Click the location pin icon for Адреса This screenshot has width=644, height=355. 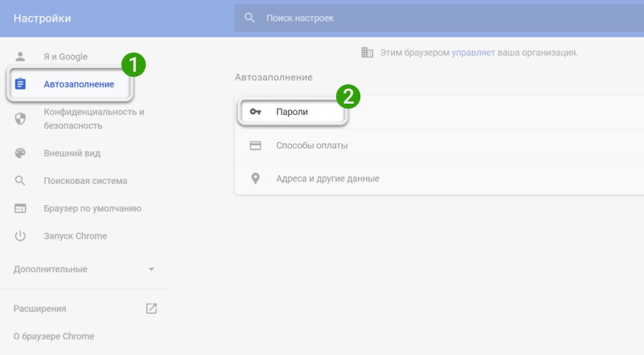tap(255, 178)
